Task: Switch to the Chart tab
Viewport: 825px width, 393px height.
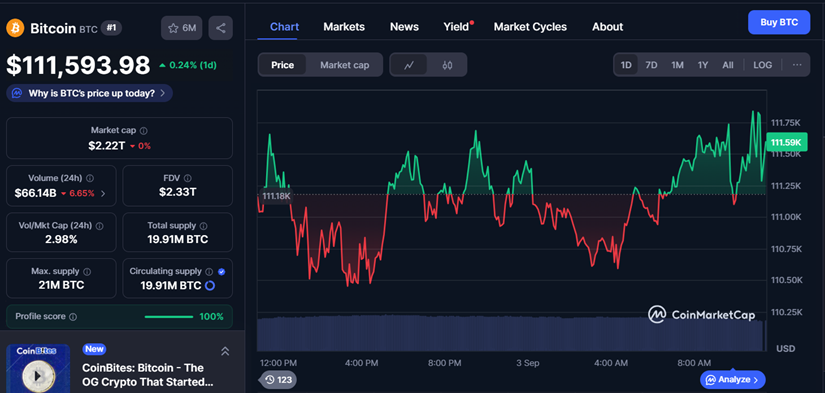Action: point(284,27)
